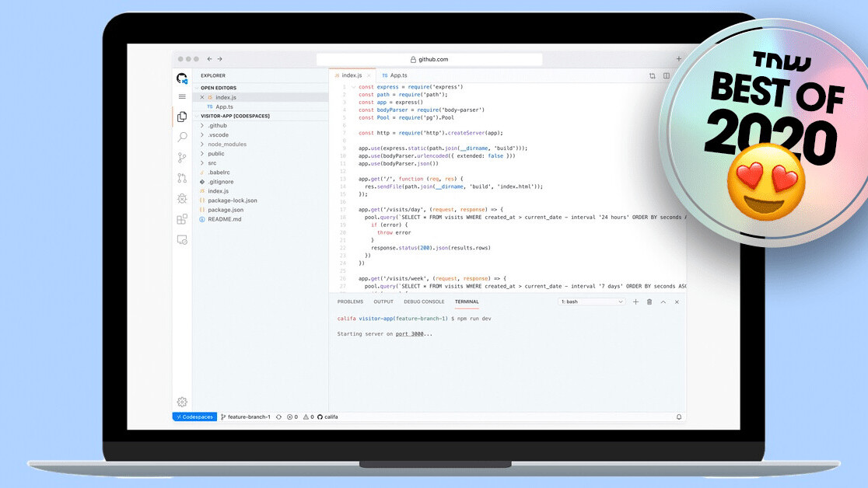Click the Codespaces remote button
This screenshot has width=868, height=488.
[194, 417]
